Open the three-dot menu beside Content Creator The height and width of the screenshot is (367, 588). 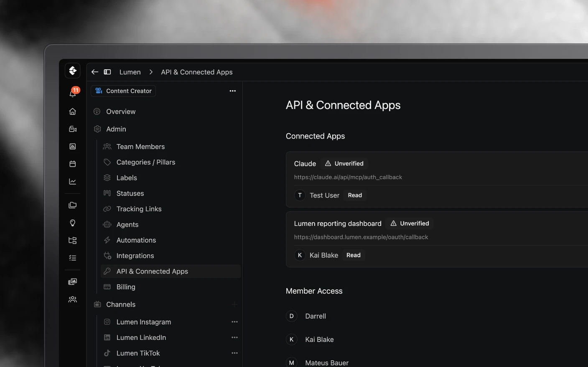[x=233, y=91]
